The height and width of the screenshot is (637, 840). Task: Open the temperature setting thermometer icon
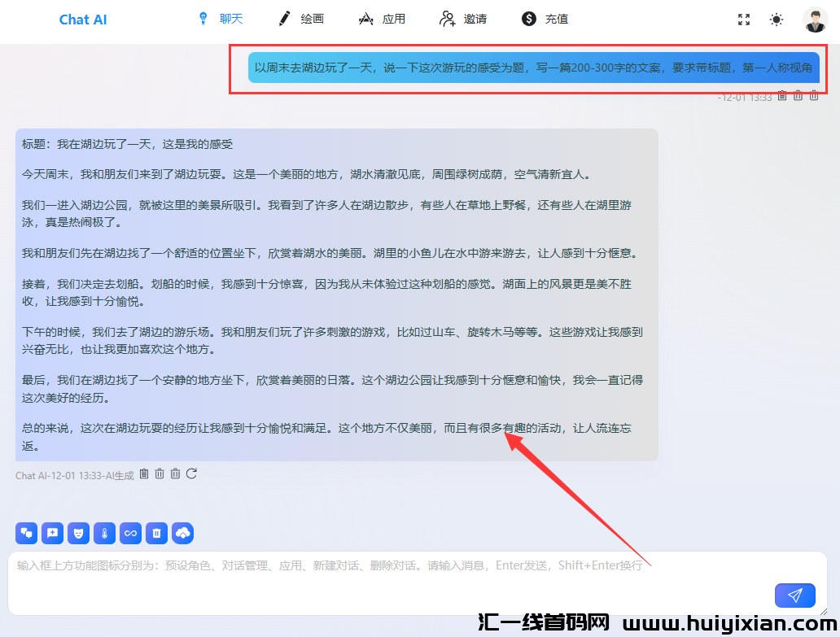(x=104, y=533)
